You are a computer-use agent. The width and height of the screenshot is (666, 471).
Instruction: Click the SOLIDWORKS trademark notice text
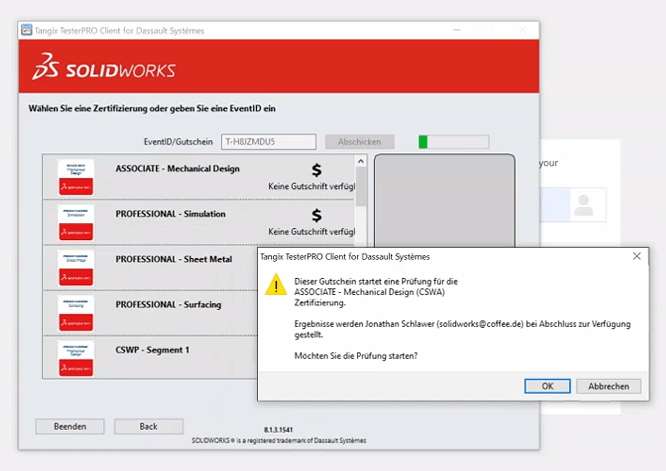[279, 440]
